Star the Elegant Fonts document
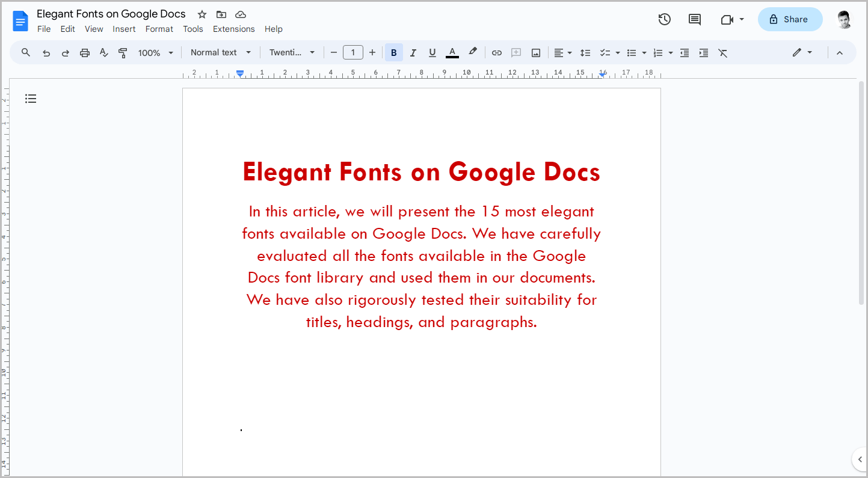 point(201,14)
